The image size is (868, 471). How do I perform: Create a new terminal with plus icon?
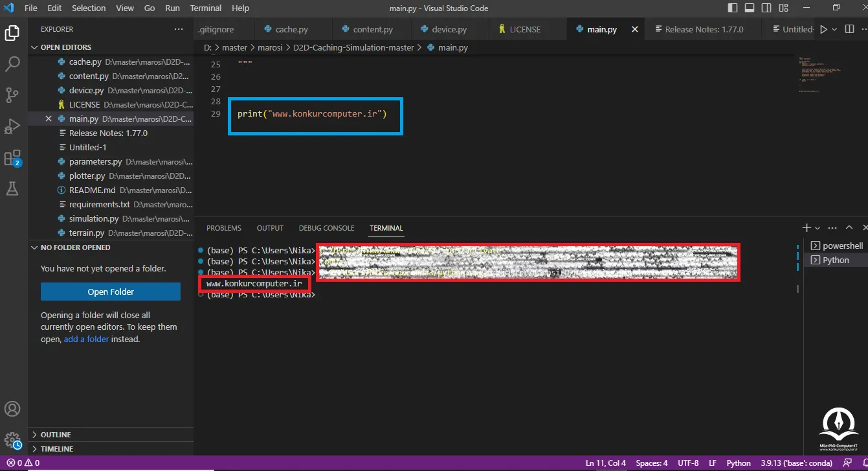coord(807,228)
